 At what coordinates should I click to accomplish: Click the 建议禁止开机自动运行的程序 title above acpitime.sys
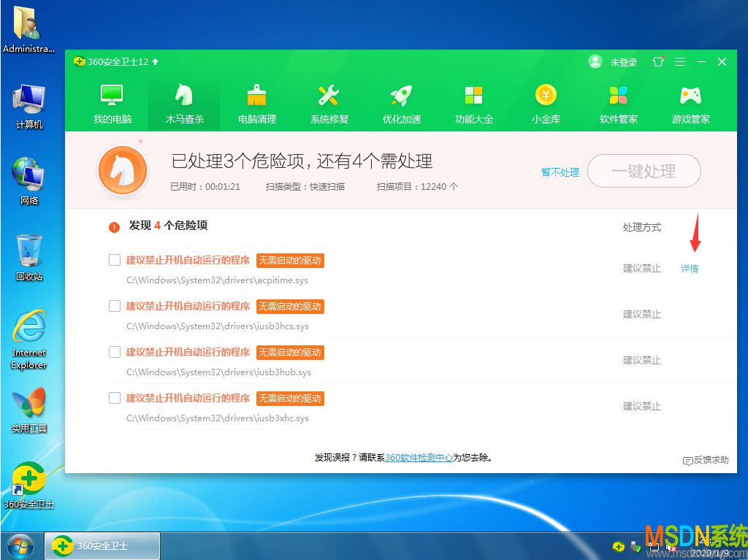click(x=188, y=260)
